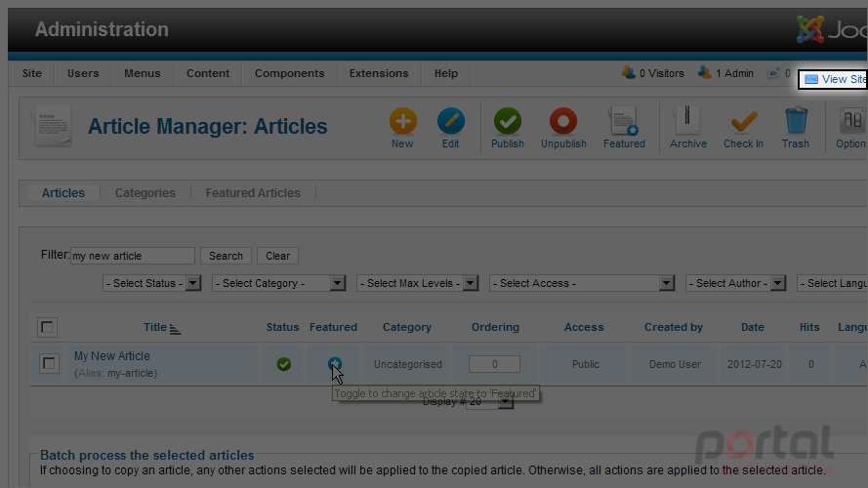This screenshot has width=868, height=488.
Task: Click the title sort order arrow icon
Action: [175, 329]
